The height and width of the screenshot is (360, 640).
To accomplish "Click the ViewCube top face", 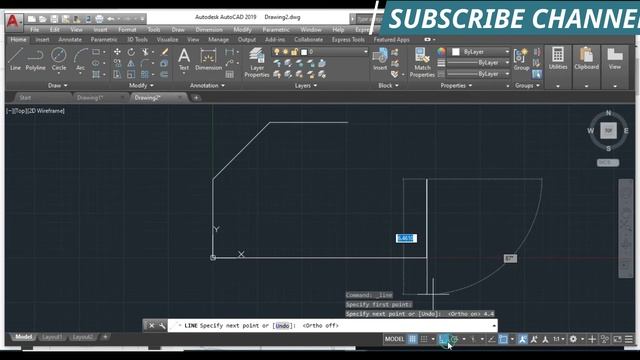I will pos(608,131).
